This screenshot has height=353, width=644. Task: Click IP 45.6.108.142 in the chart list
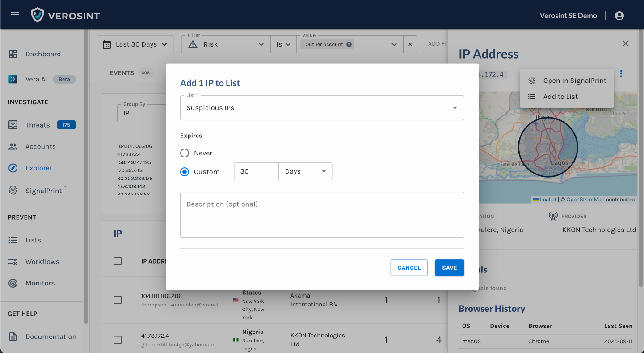pos(131,186)
